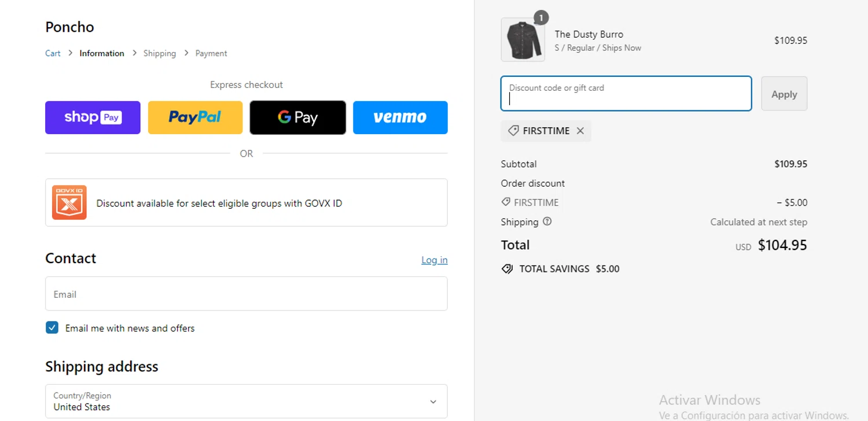The width and height of the screenshot is (868, 421).
Task: Select Google Pay express checkout
Action: [x=297, y=117]
